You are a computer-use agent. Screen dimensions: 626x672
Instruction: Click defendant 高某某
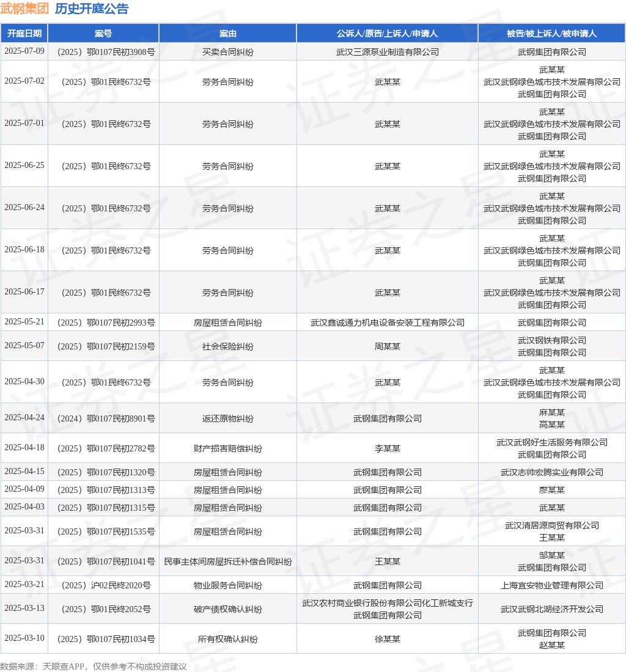[552, 425]
